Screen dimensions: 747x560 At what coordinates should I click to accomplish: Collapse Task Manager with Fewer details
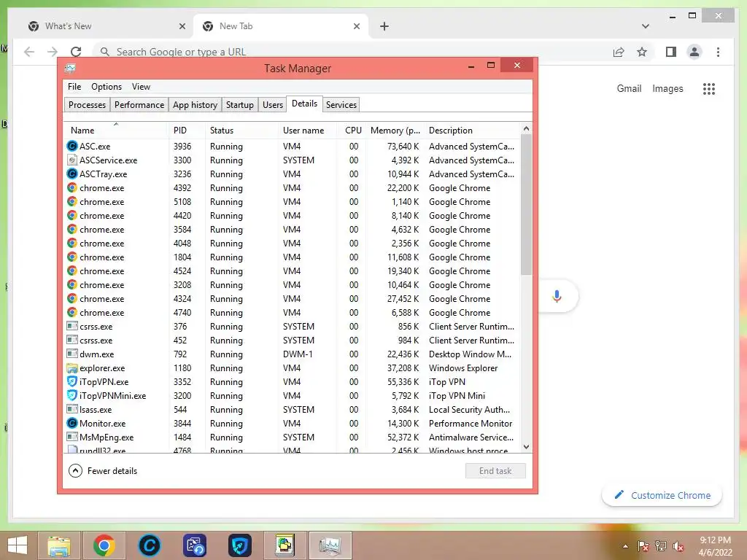103,471
